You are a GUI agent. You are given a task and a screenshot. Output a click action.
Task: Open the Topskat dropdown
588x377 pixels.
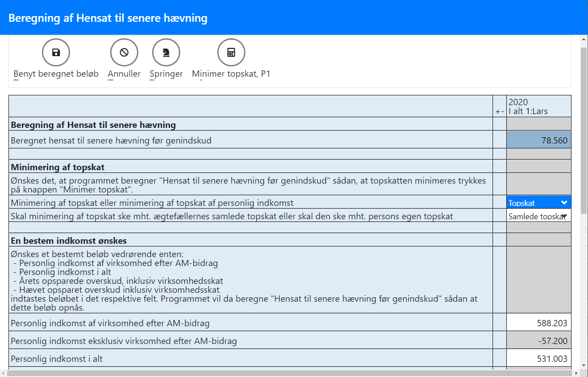tap(538, 203)
